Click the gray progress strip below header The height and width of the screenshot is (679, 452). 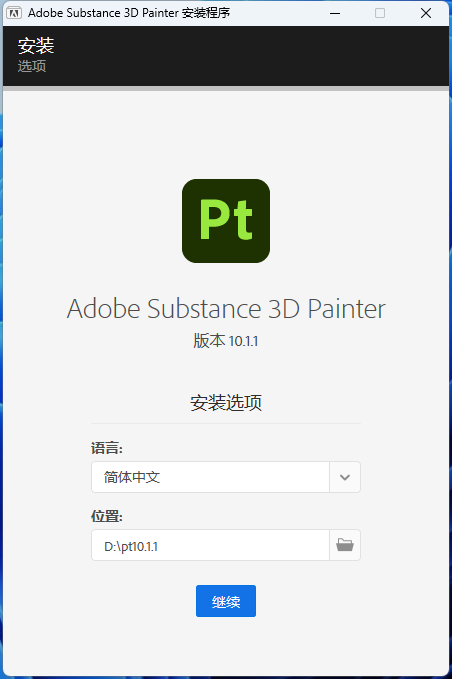coord(226,88)
